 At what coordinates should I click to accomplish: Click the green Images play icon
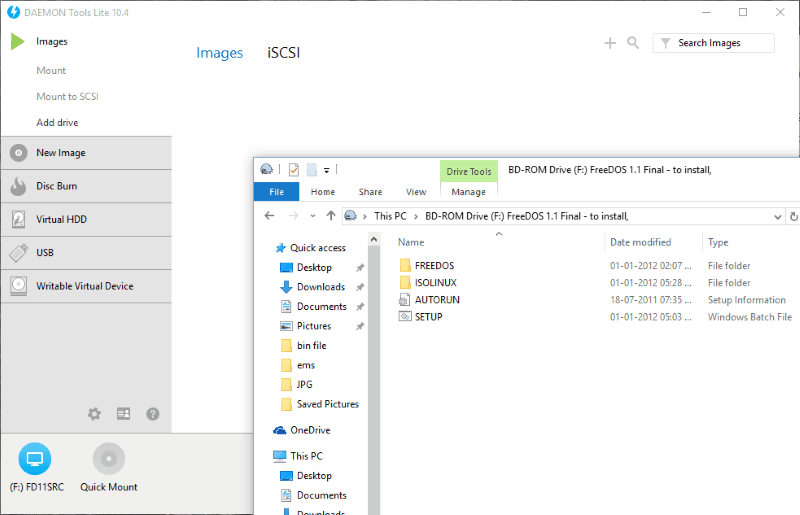tap(17, 41)
